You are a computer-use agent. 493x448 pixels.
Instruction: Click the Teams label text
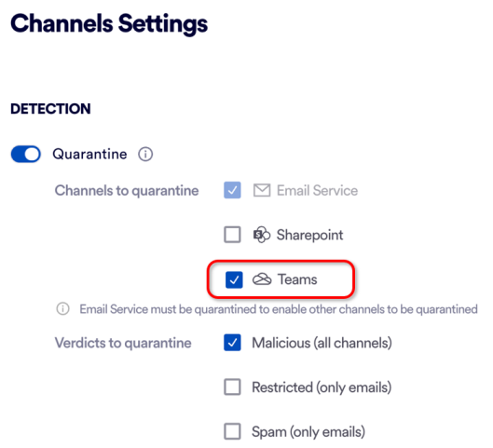coord(297,279)
